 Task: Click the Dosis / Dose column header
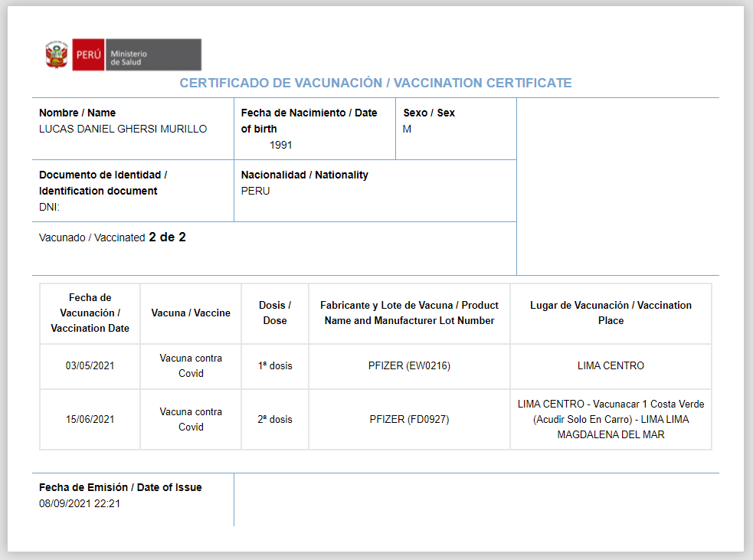(x=275, y=313)
